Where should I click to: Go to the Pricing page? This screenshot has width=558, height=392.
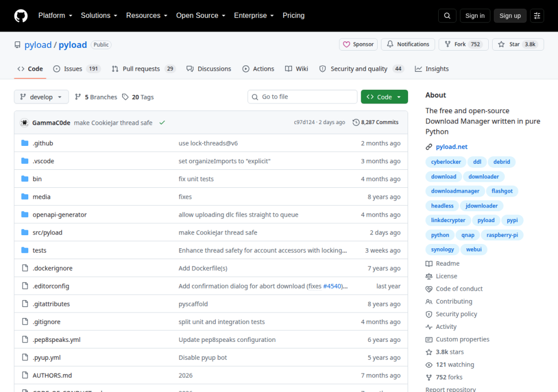click(x=294, y=16)
